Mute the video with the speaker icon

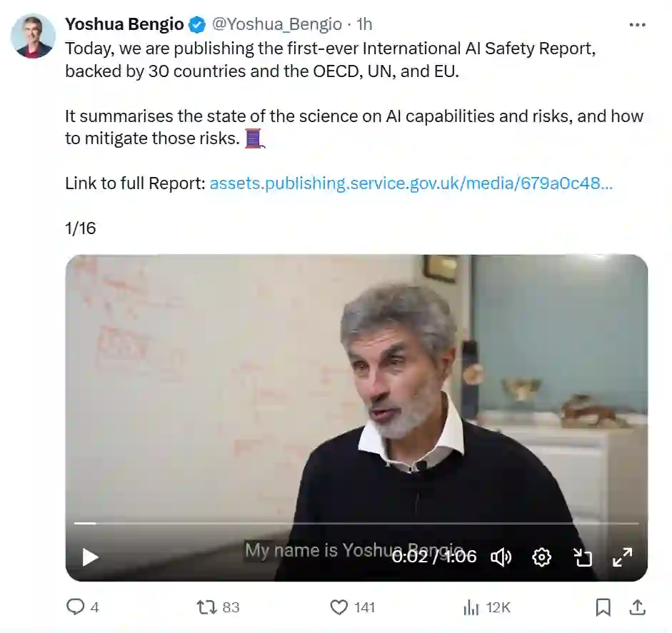tap(501, 557)
